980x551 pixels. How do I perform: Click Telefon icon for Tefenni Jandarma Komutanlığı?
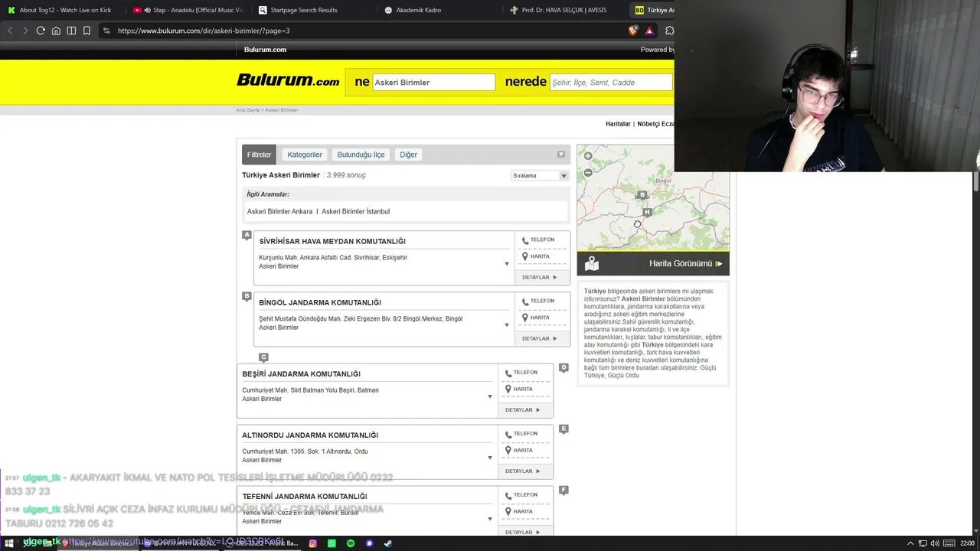click(x=508, y=495)
